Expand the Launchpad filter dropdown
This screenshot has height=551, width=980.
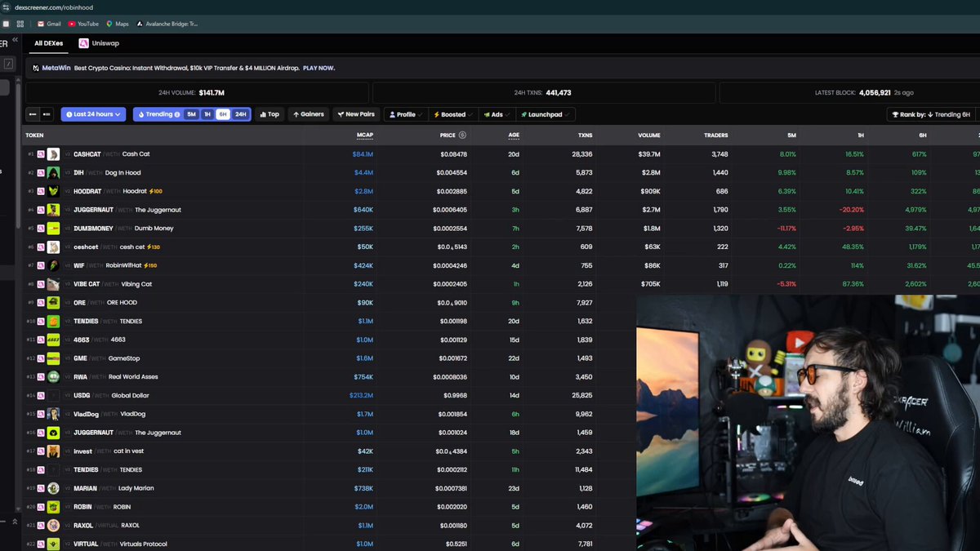click(545, 114)
